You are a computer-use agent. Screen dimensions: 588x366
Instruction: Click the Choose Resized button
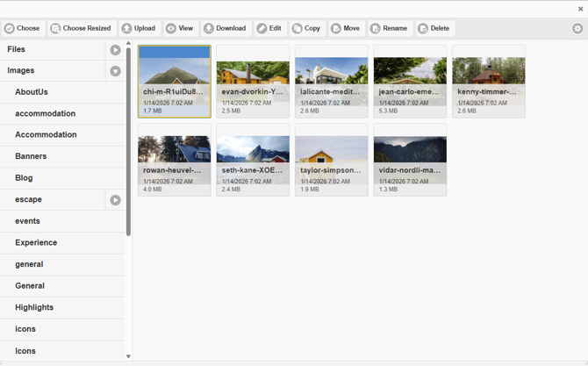click(82, 28)
